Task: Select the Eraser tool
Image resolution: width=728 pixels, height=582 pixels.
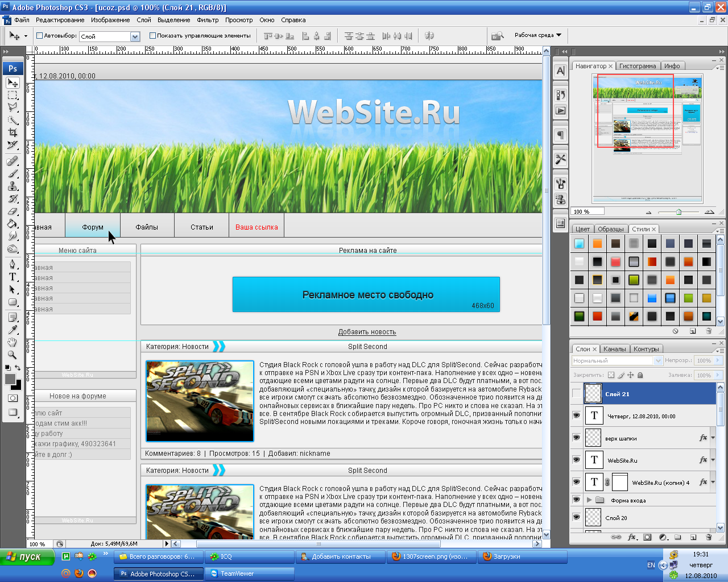Action: (13, 211)
